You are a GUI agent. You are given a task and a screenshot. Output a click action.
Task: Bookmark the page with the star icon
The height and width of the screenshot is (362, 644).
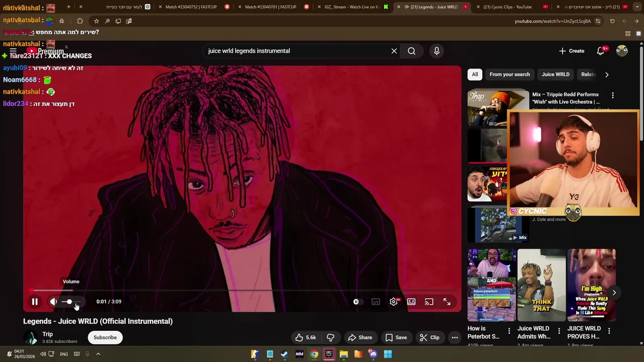click(96, 21)
